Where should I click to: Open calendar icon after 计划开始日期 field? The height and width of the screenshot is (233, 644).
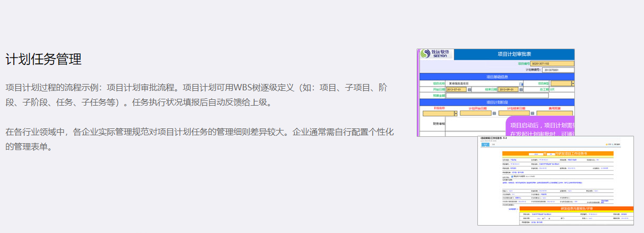click(x=494, y=113)
